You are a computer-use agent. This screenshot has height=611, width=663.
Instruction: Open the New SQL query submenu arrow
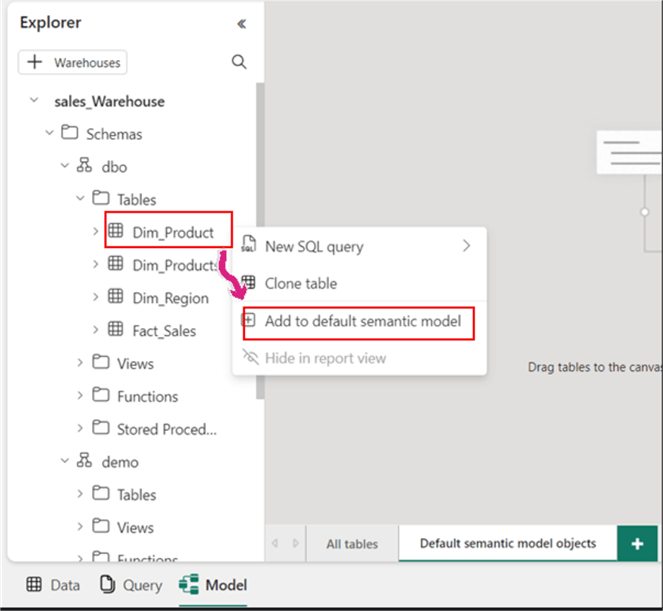(x=466, y=246)
